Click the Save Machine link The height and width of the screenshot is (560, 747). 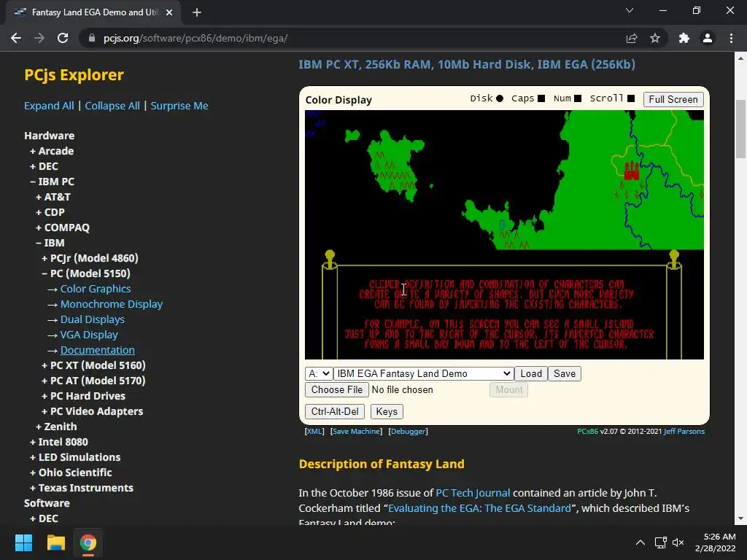tap(356, 431)
